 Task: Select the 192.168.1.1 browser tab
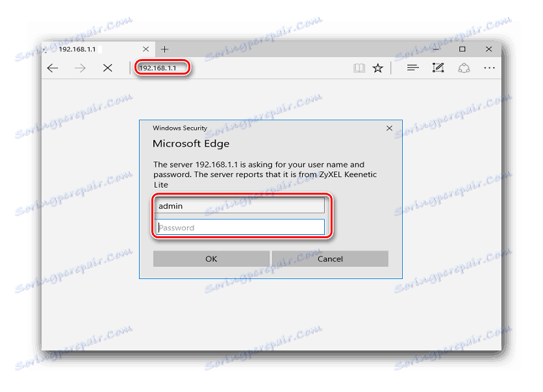[98, 49]
